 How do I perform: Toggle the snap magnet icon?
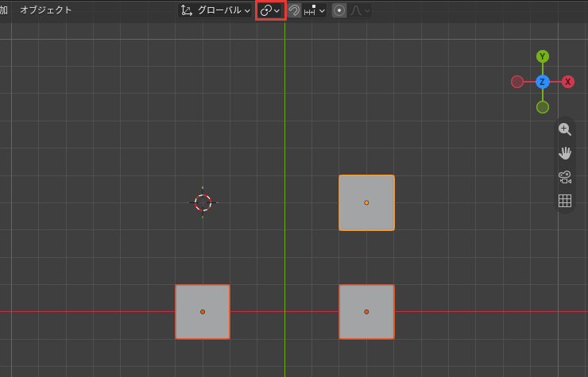(x=294, y=10)
